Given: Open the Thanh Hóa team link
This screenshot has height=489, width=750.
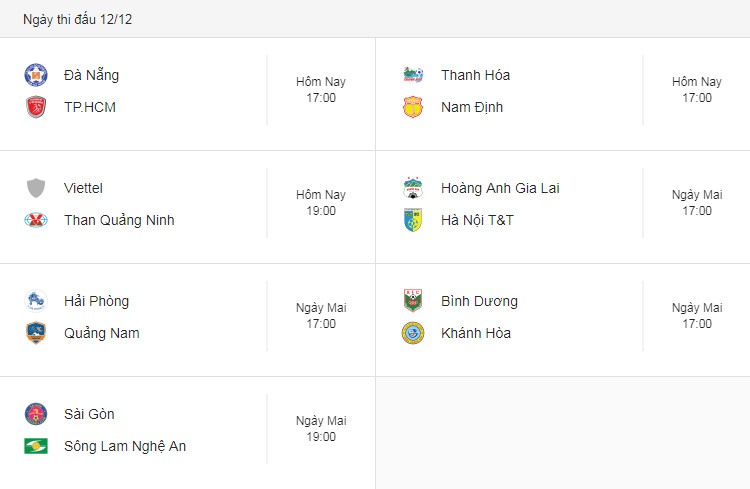Looking at the screenshot, I should point(475,75).
